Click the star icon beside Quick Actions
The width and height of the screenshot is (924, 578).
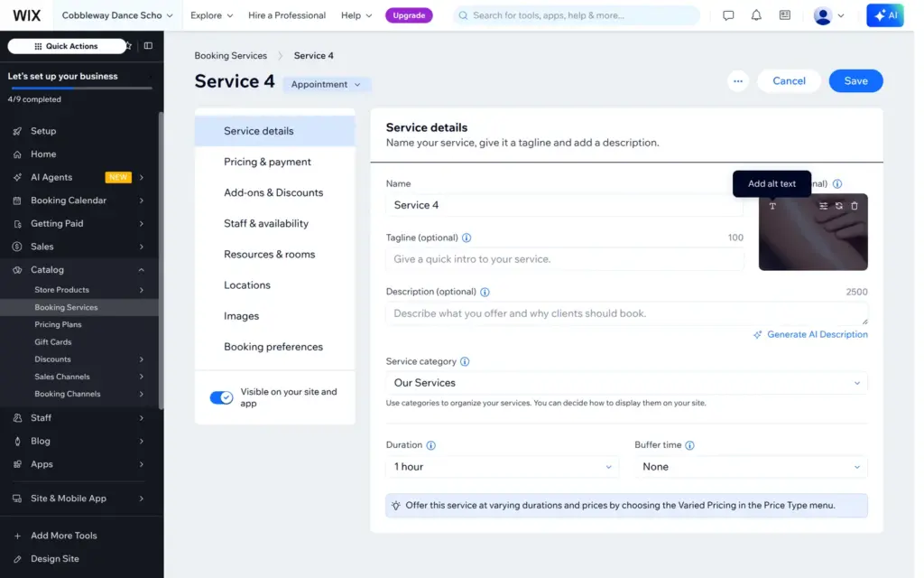128,46
